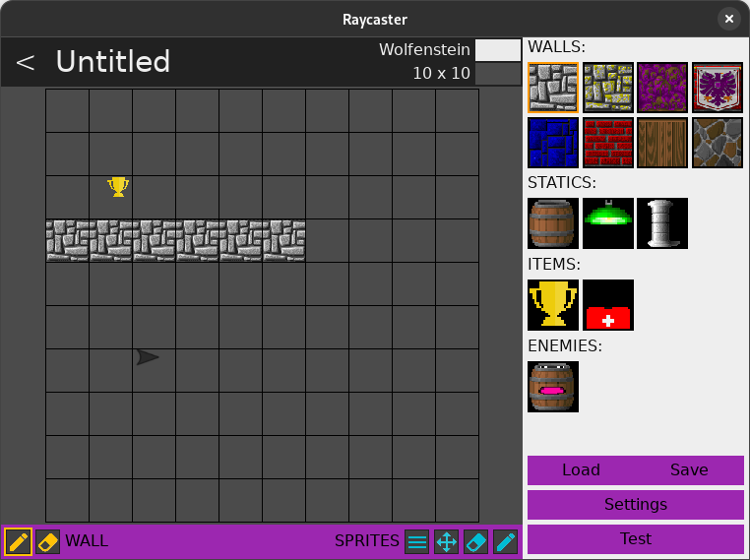
Task: Select the wood panel wall texture
Action: click(x=662, y=143)
